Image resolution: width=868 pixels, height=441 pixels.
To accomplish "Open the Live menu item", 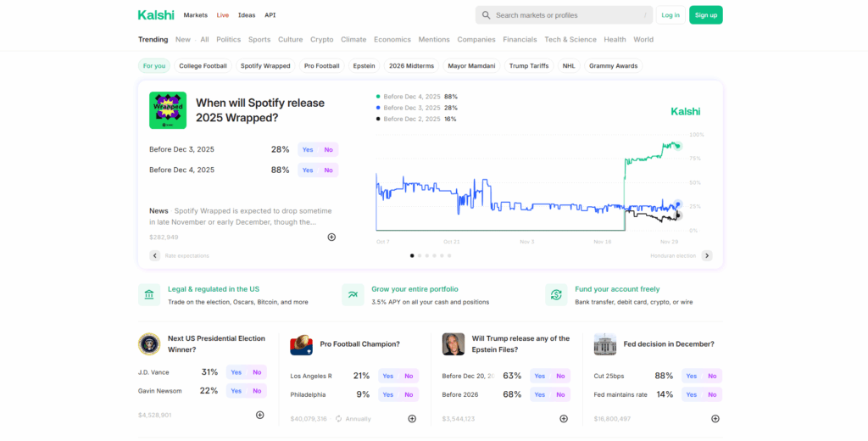I will tap(222, 15).
